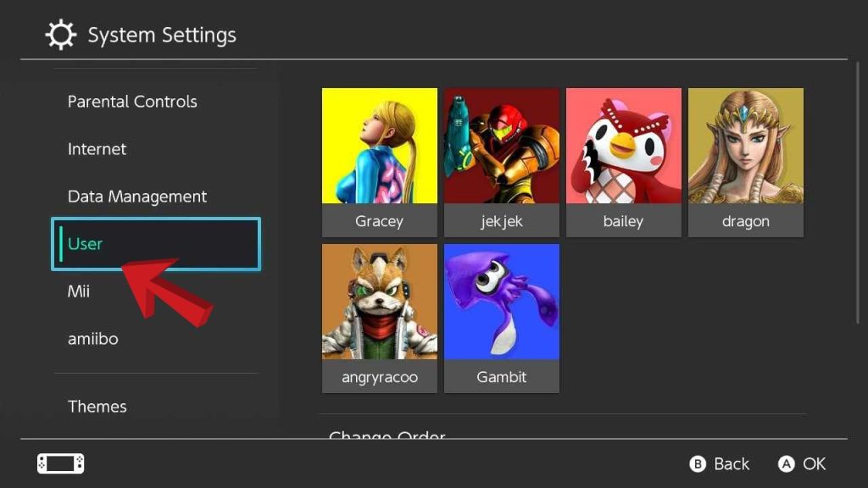
Task: Click the right-side vertical scrollbar
Action: pos(858,193)
